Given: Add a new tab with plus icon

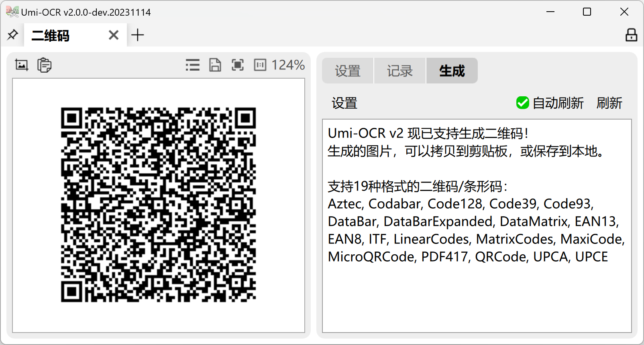Looking at the screenshot, I should (138, 35).
